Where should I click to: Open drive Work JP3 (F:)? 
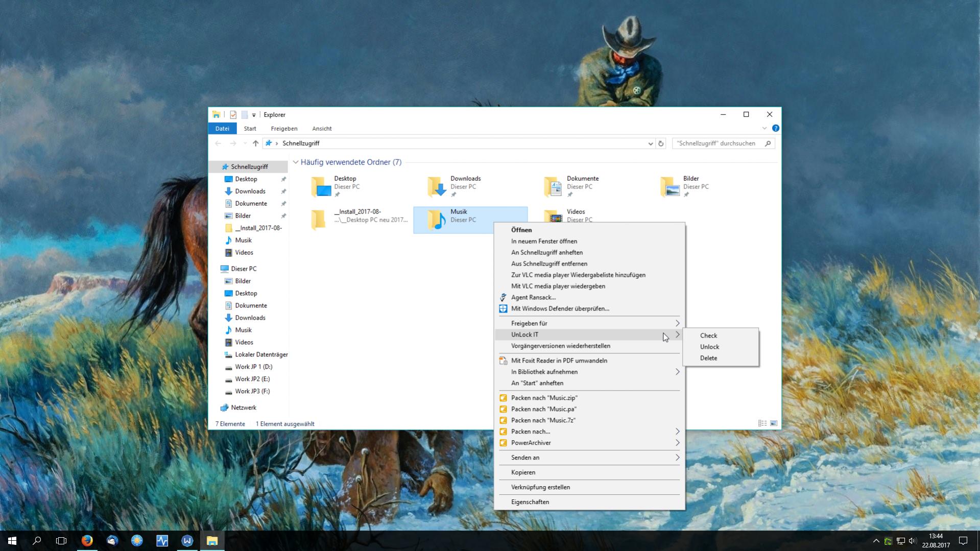click(x=252, y=391)
